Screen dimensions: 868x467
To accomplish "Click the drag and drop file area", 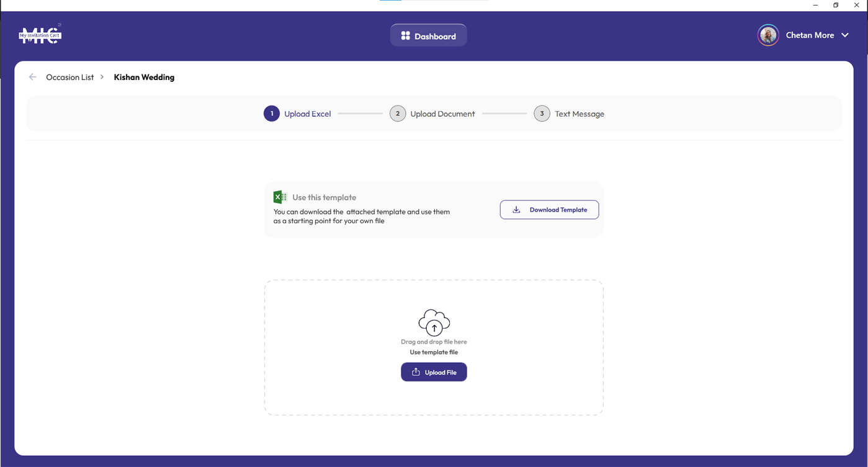I will click(x=434, y=347).
